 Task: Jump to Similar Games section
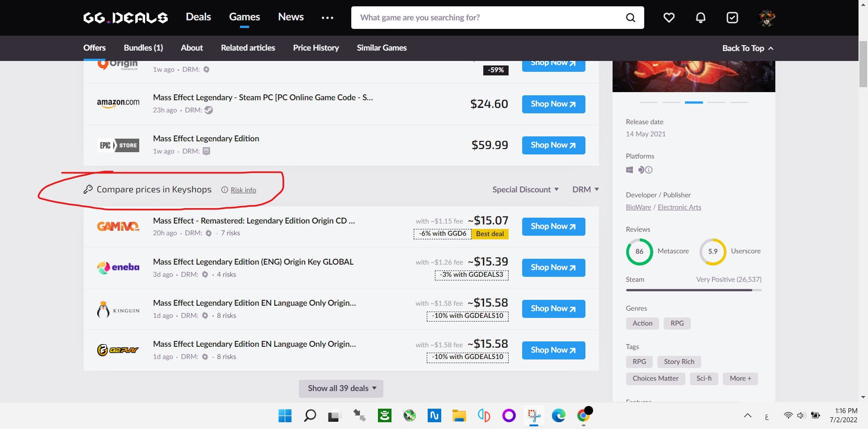382,48
